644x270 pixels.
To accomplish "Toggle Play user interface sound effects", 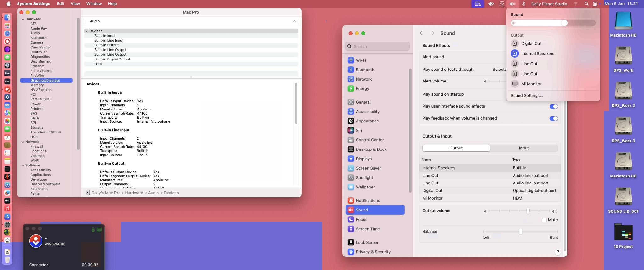I will (553, 106).
